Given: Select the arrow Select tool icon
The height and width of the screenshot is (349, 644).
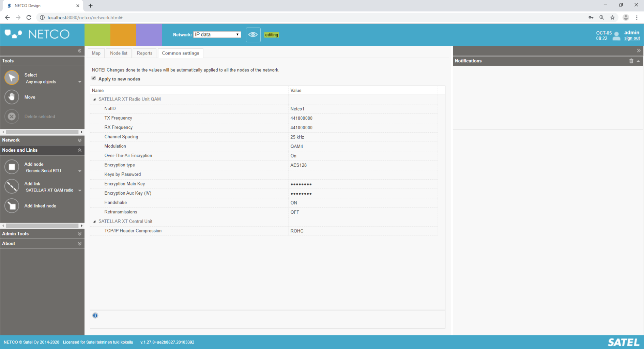Looking at the screenshot, I should click(12, 78).
